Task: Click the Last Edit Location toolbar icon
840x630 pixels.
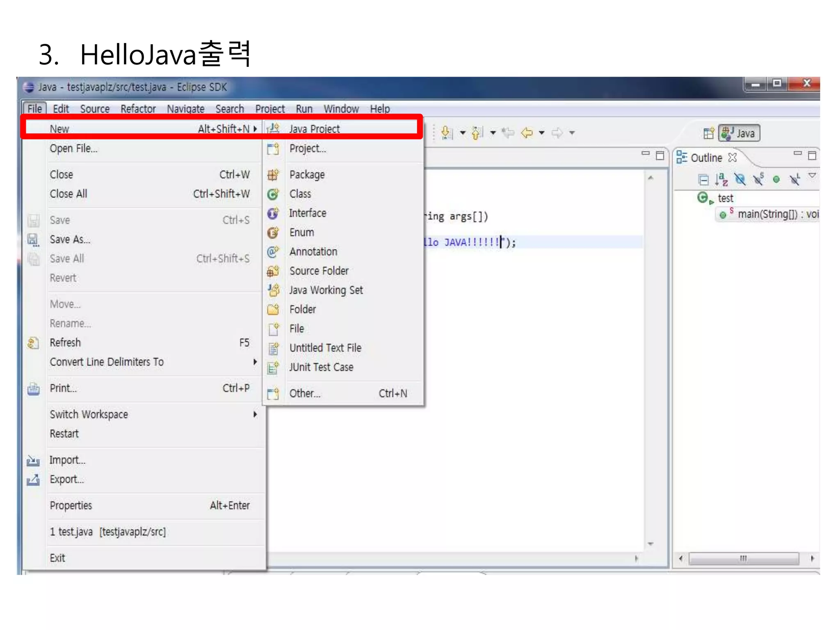Action: (x=508, y=133)
